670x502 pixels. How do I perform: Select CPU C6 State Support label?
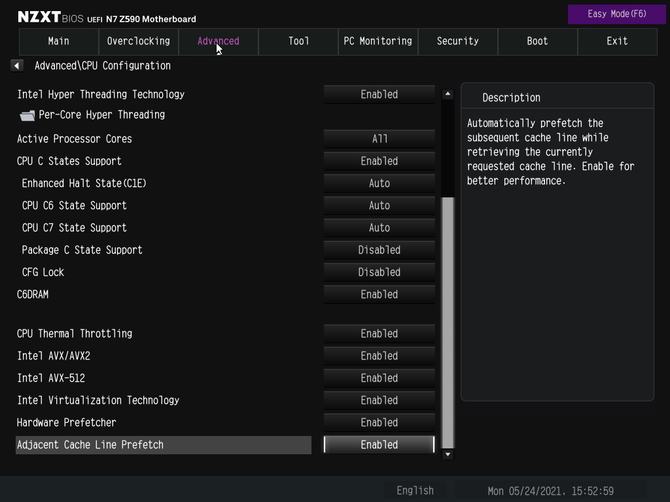pyautogui.click(x=74, y=205)
